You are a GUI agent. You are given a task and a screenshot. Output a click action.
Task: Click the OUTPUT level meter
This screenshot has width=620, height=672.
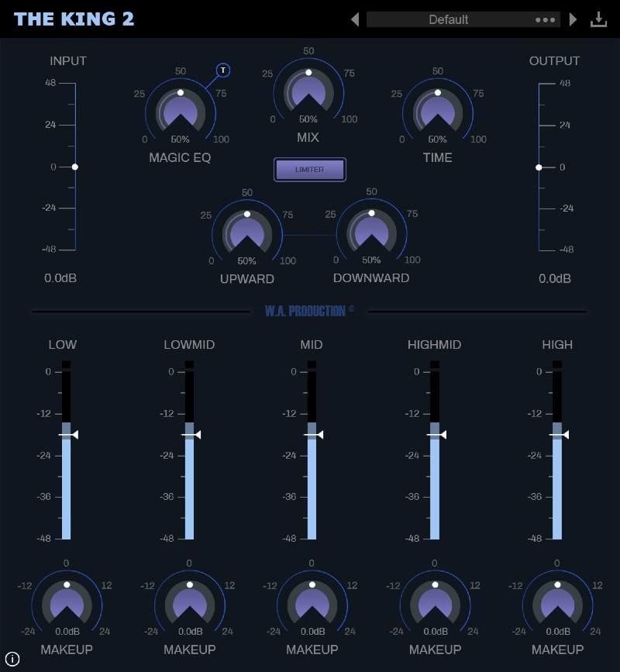point(539,167)
